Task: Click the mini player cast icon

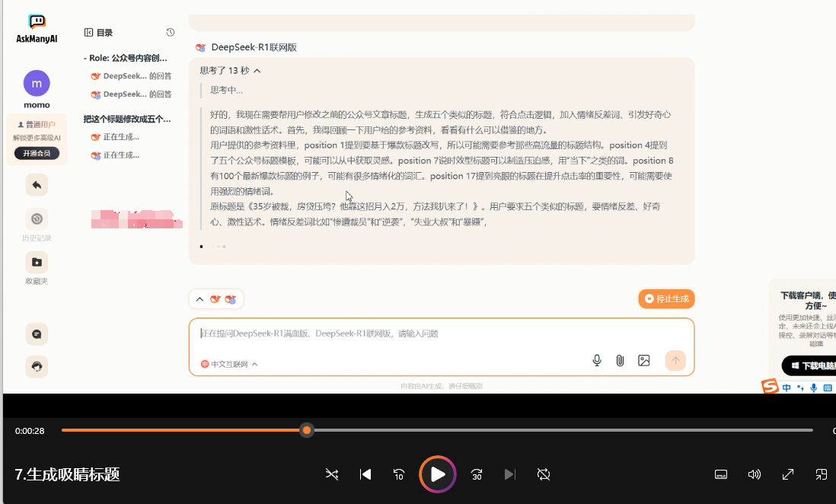Action: pyautogui.click(x=822, y=474)
